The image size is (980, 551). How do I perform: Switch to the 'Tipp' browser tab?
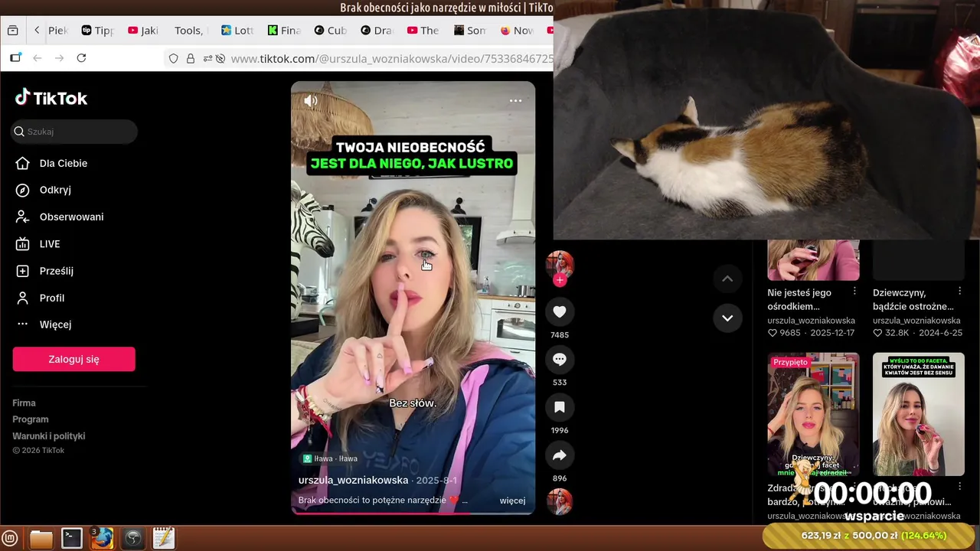pos(97,31)
